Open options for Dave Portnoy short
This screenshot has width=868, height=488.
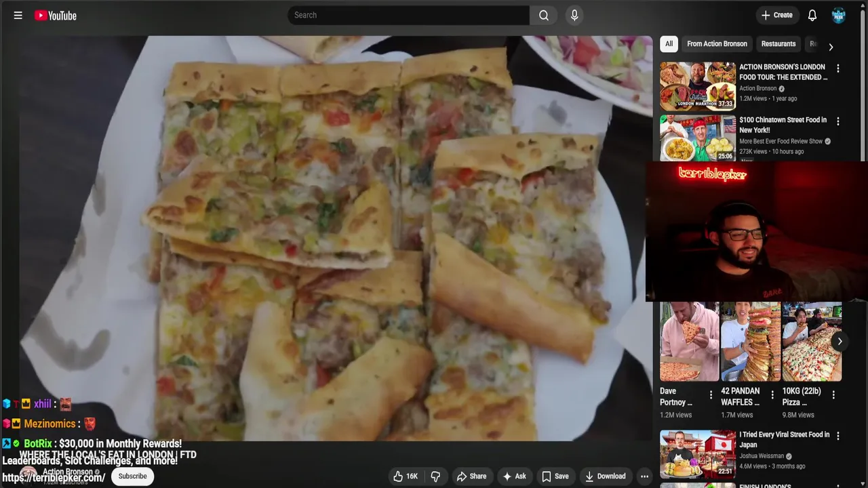coord(711,394)
